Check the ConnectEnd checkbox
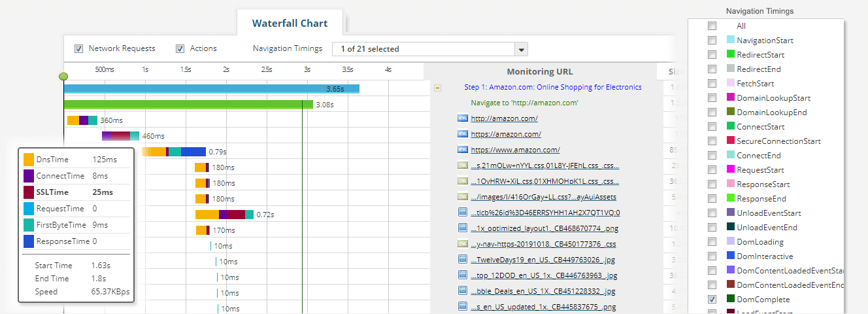 click(712, 156)
